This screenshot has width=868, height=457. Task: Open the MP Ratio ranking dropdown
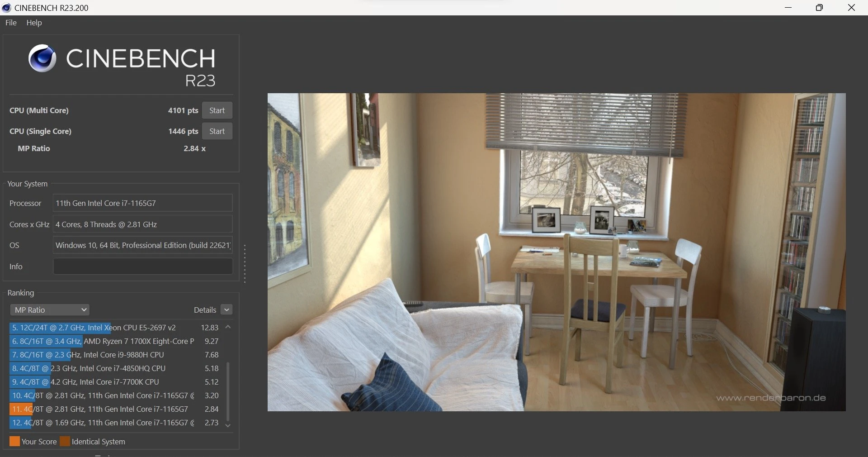pyautogui.click(x=50, y=310)
